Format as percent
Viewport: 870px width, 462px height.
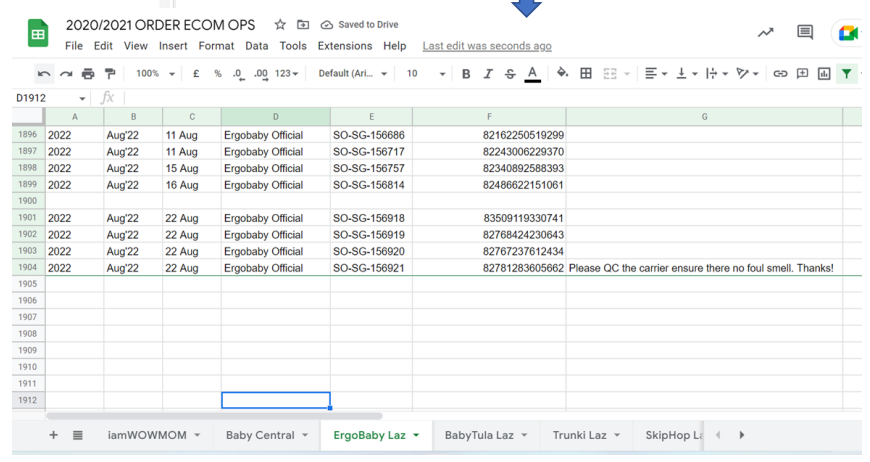pos(218,73)
